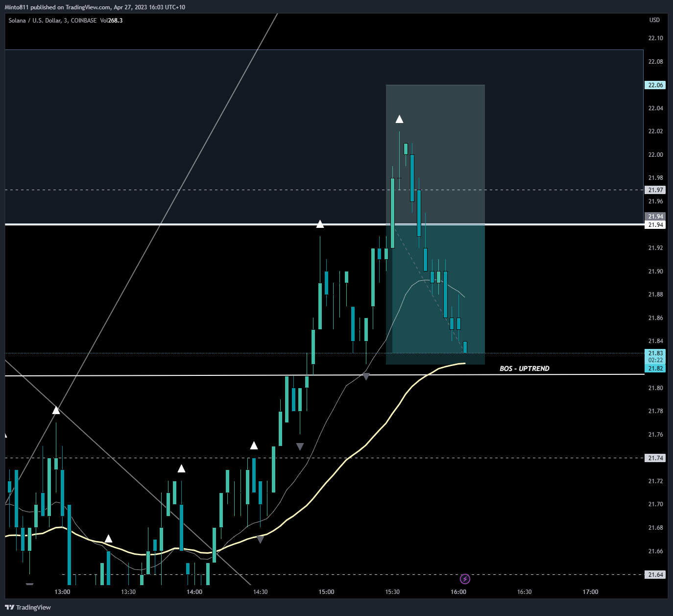Click the 21.96 price axis value

[655, 201]
